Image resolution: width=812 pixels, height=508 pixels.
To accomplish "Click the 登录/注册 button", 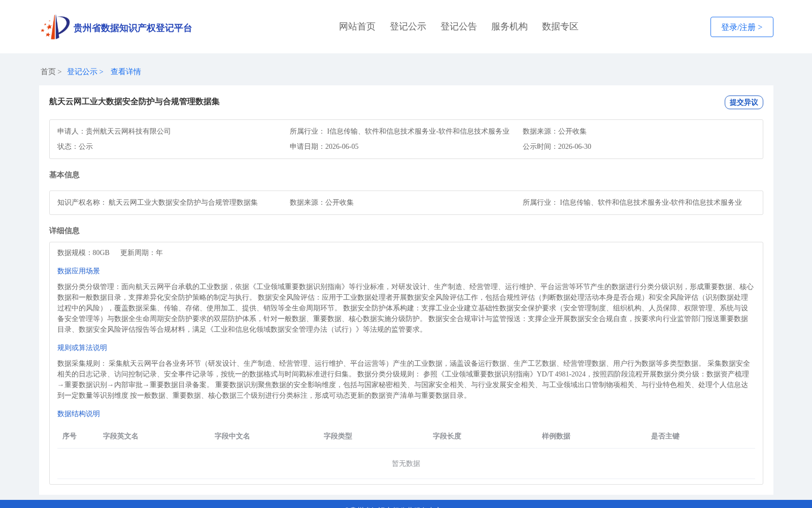I will [741, 27].
